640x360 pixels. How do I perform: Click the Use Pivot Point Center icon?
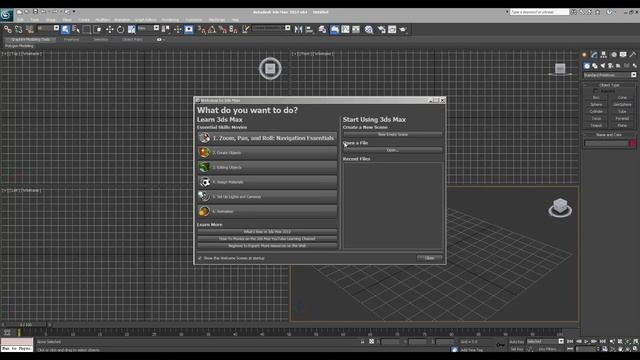[166, 29]
